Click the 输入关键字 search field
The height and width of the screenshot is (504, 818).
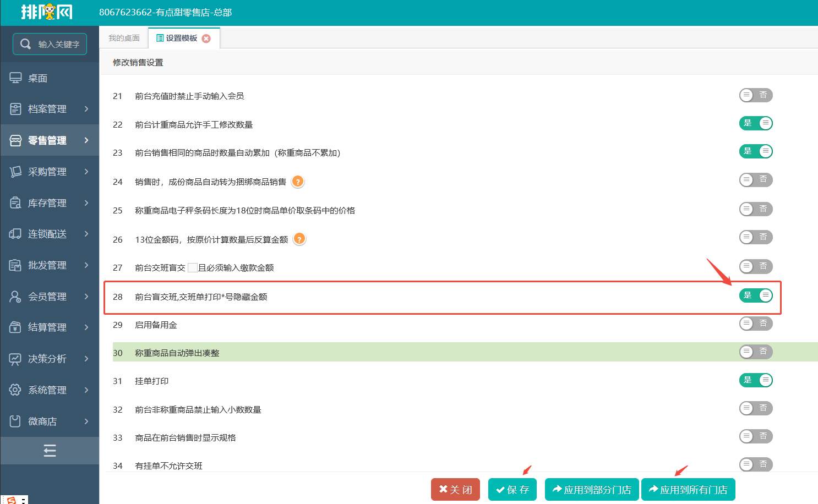click(x=50, y=44)
